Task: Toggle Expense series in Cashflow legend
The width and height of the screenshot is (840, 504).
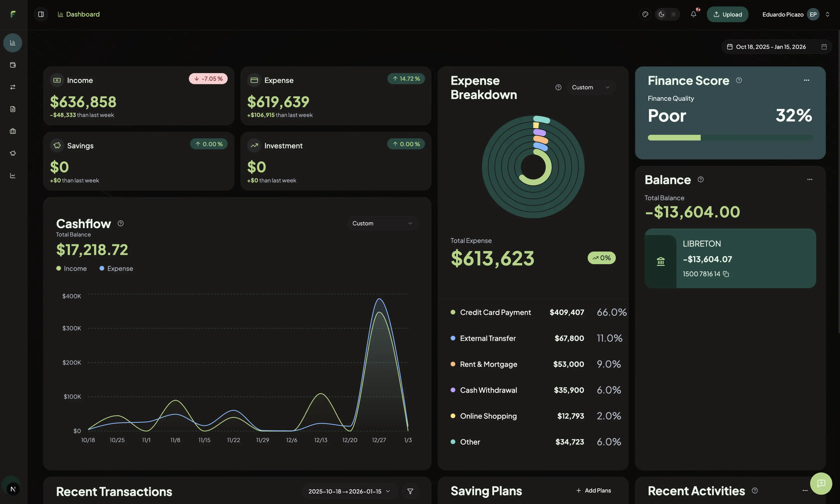Action: [116, 268]
